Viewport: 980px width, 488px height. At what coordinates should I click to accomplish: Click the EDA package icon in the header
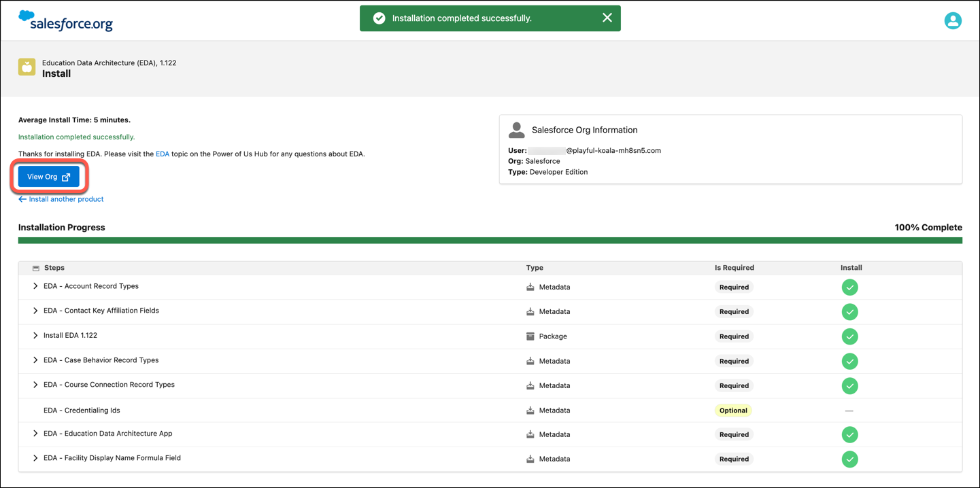tap(27, 67)
